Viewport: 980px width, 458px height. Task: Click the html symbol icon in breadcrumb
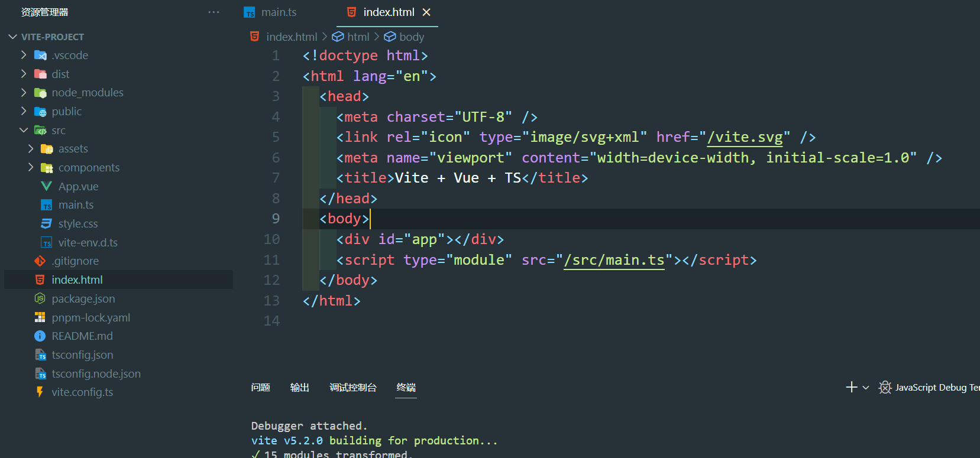point(338,37)
